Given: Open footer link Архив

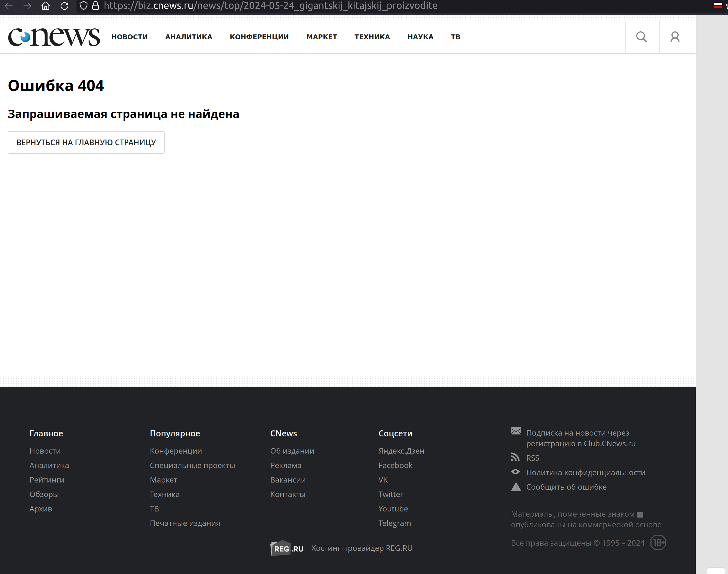Looking at the screenshot, I should 41,508.
